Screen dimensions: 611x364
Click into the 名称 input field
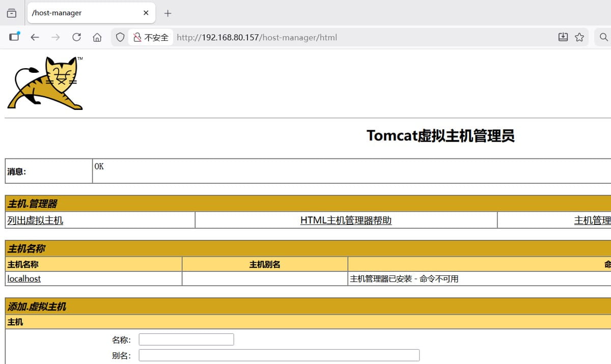tap(186, 340)
